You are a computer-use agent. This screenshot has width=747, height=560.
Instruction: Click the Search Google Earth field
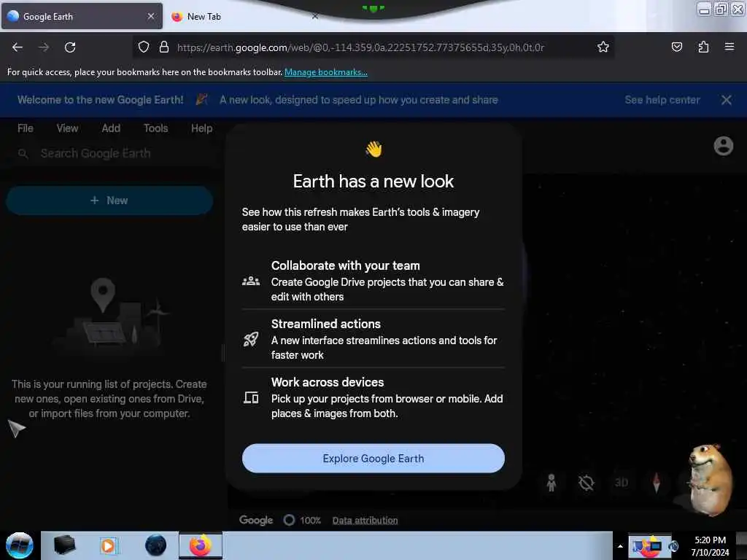pyautogui.click(x=112, y=153)
